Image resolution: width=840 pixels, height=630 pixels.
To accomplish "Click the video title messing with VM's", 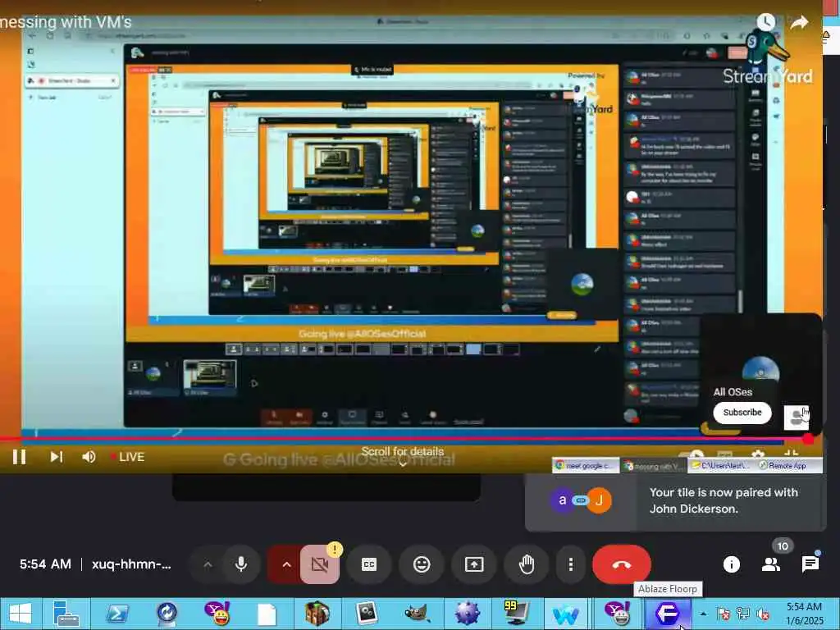I will [x=66, y=22].
